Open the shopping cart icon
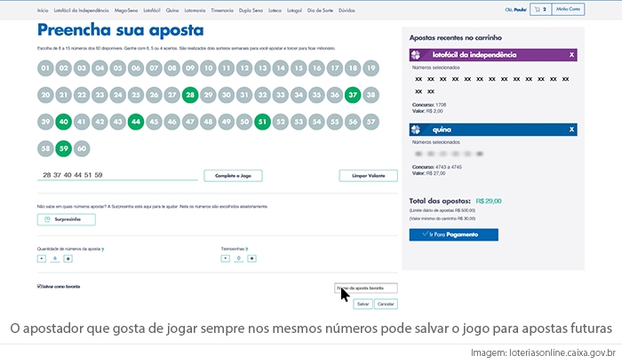The image size is (622, 364). 530,10
